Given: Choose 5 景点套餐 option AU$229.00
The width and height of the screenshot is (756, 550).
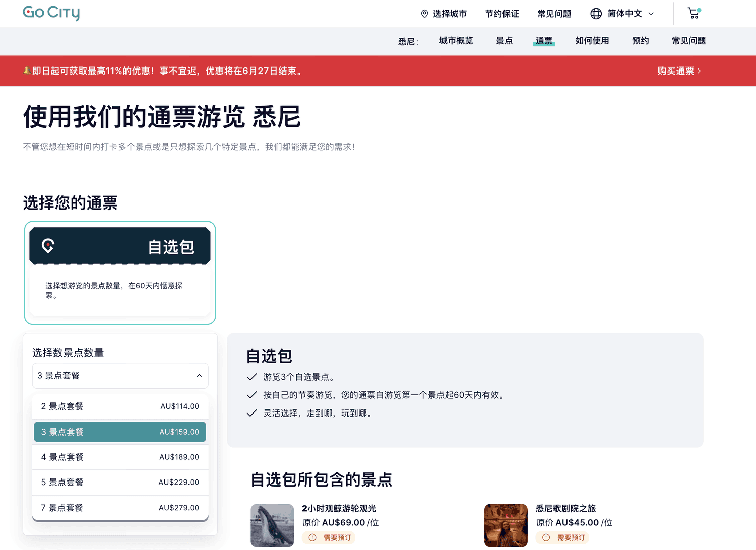Looking at the screenshot, I should pos(120,482).
